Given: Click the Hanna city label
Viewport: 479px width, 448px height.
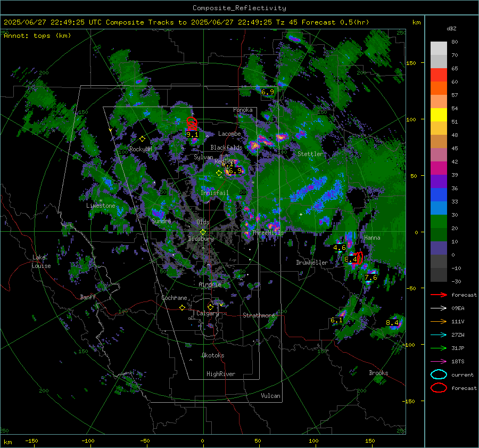Looking at the screenshot, I should coord(372,238).
